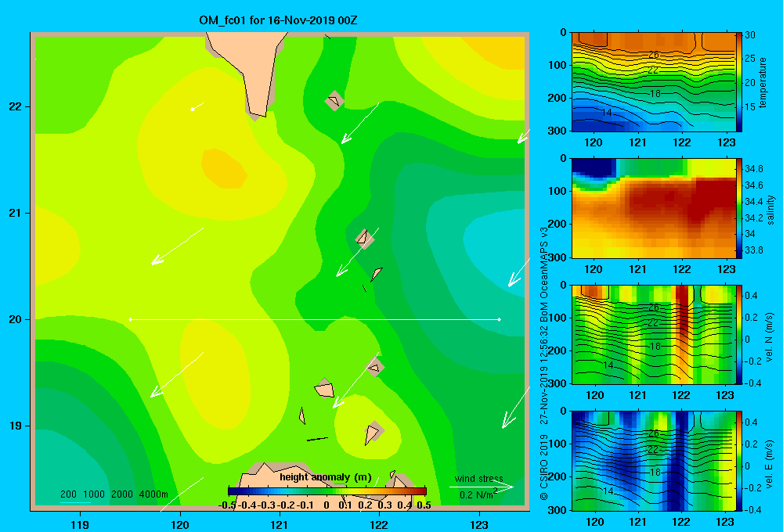
Task: Click longitude label 120 on main map
Action: [x=180, y=524]
